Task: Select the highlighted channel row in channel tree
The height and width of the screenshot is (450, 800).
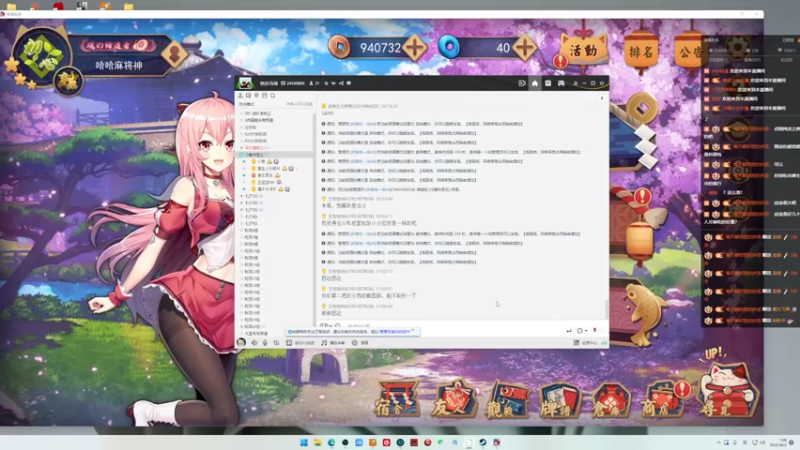Action: (x=274, y=155)
